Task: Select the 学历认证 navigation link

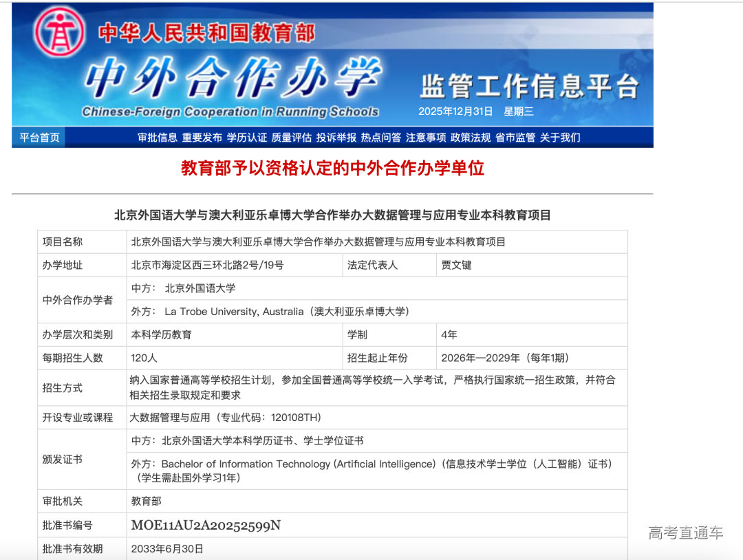Action: point(247,138)
